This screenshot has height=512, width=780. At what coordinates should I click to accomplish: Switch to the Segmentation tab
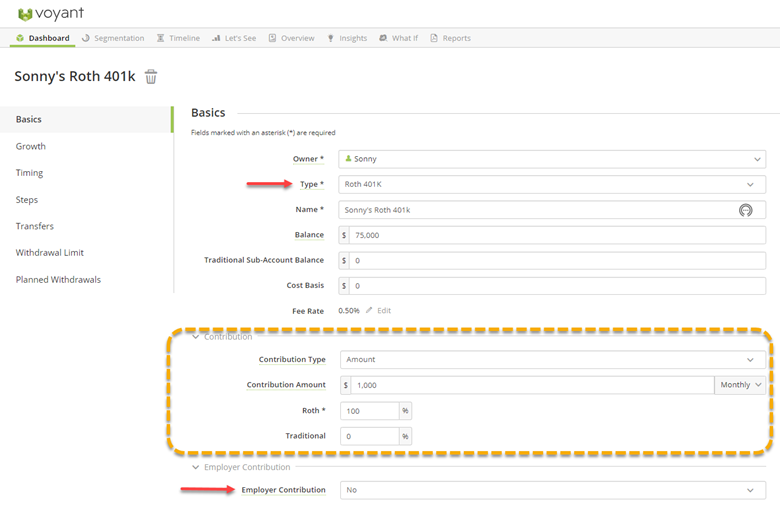[113, 38]
